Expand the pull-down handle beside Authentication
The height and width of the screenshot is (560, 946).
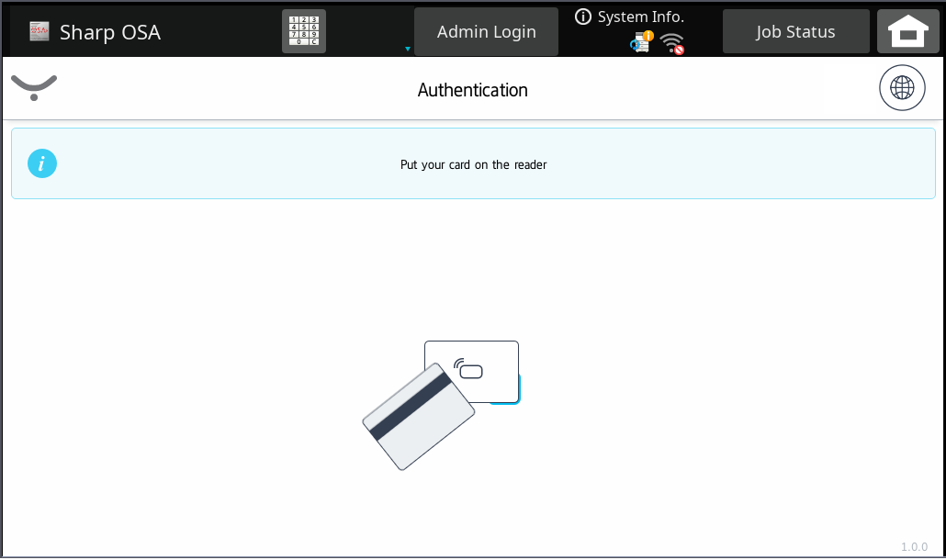click(34, 88)
